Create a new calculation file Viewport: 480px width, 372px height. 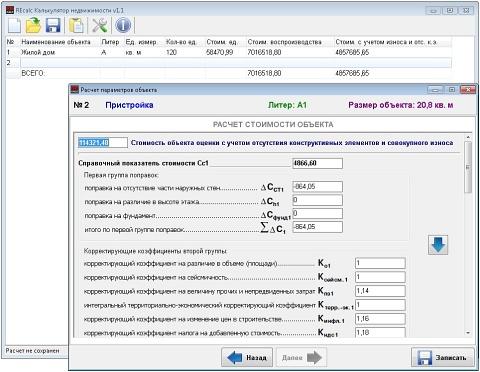coord(14,26)
